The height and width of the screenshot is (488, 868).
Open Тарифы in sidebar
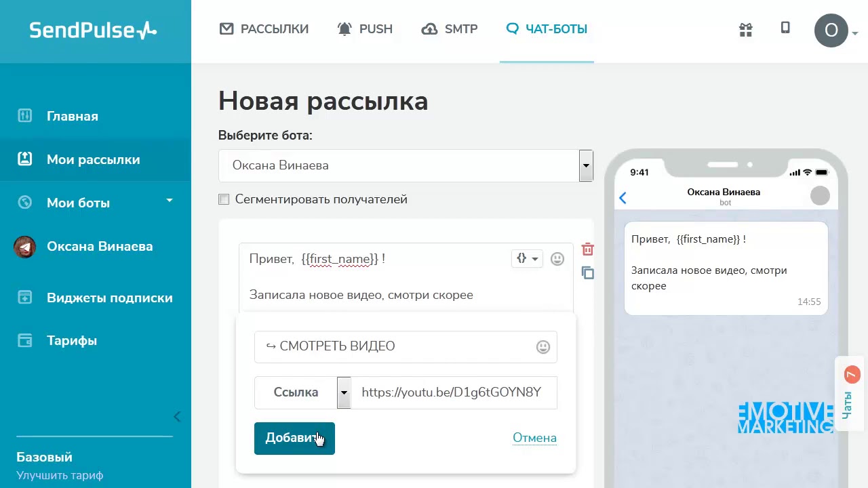[x=72, y=340]
